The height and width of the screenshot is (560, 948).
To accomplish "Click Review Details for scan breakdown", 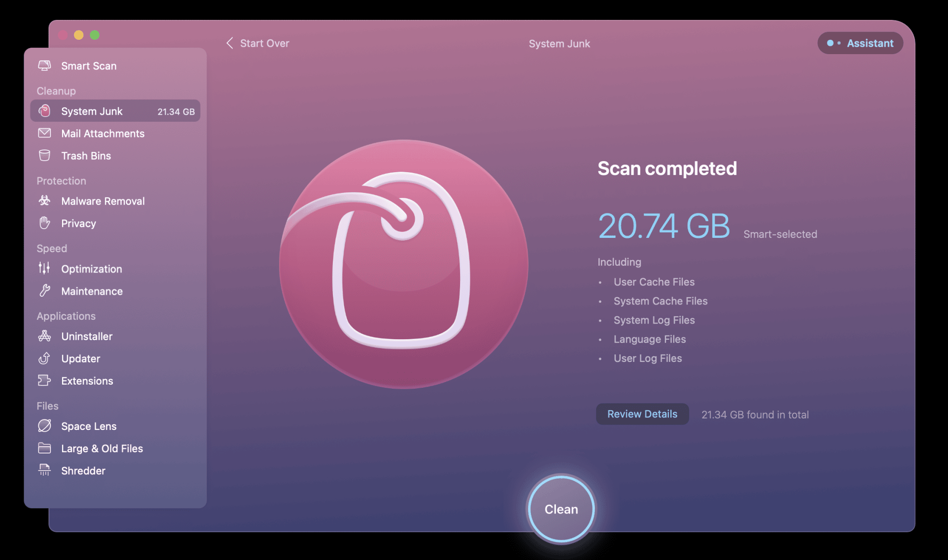I will (x=642, y=413).
